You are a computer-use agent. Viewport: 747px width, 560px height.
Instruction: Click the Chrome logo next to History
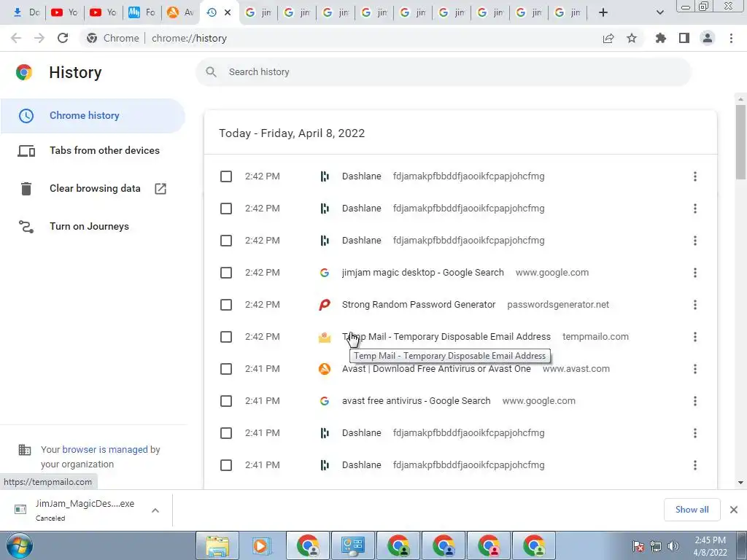coord(24,72)
